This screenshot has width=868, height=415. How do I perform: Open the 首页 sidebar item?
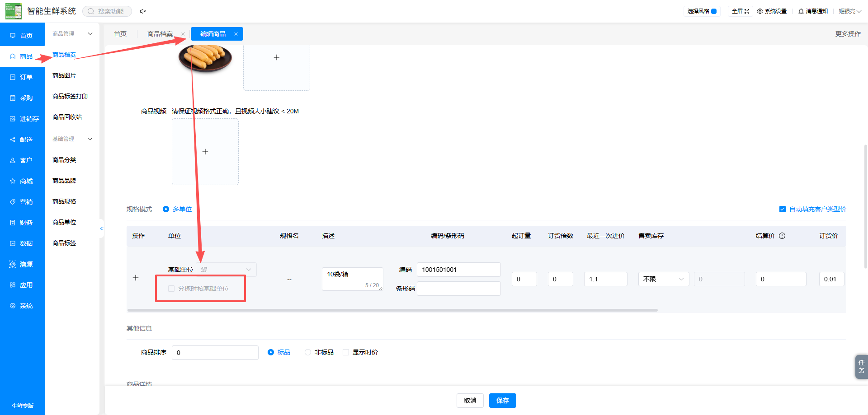pyautogui.click(x=23, y=36)
